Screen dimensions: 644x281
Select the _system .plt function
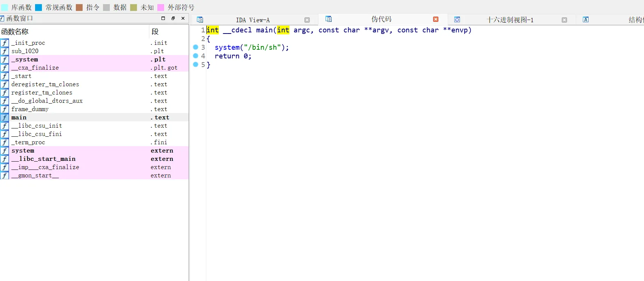(94, 60)
